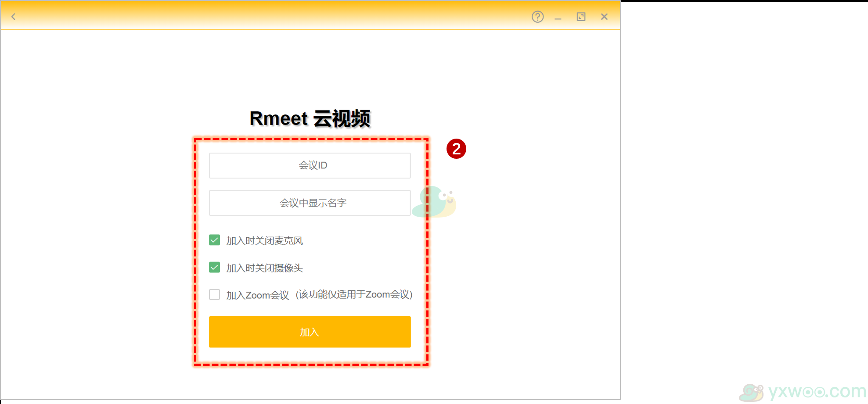Click the 会议ID input field
Screen dimensions: 868x404
click(310, 165)
